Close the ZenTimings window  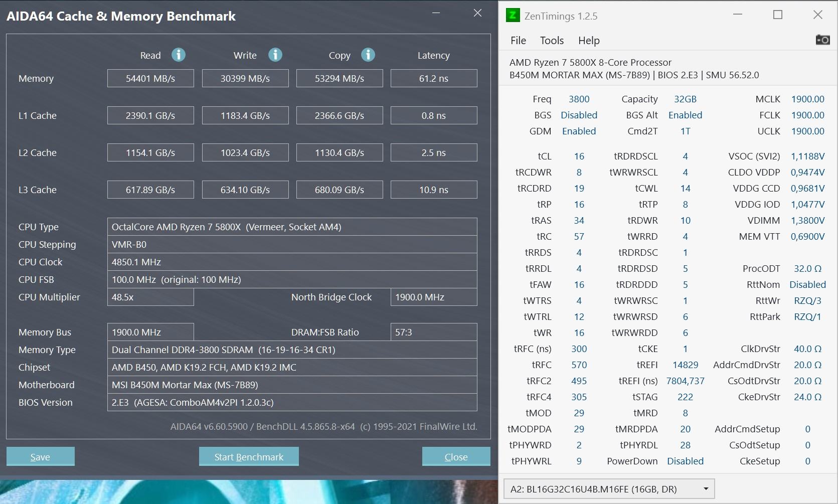point(818,15)
